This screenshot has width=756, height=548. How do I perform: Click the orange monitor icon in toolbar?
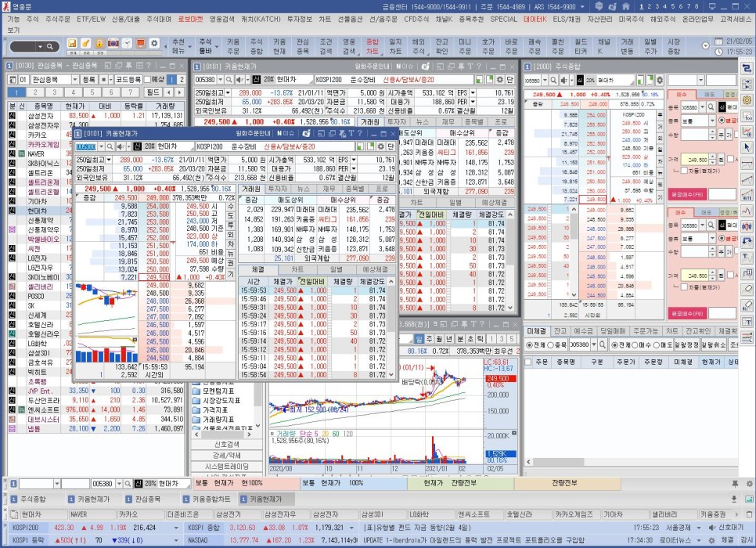click(140, 43)
